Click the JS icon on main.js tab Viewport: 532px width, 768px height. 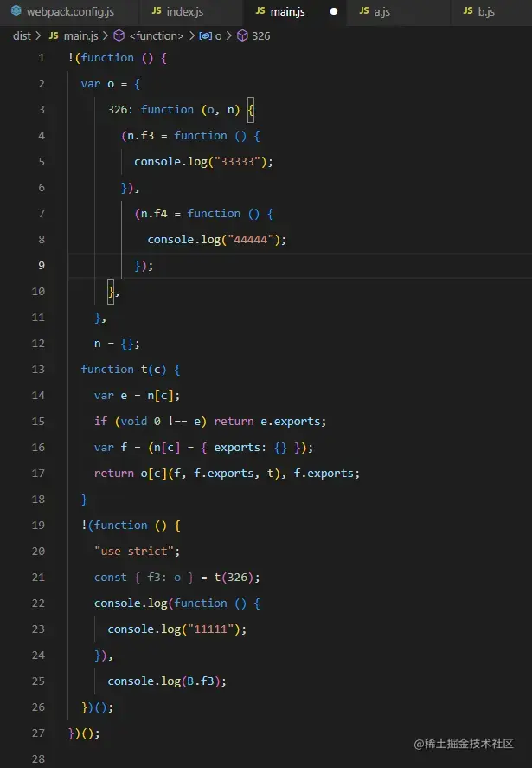pyautogui.click(x=260, y=10)
